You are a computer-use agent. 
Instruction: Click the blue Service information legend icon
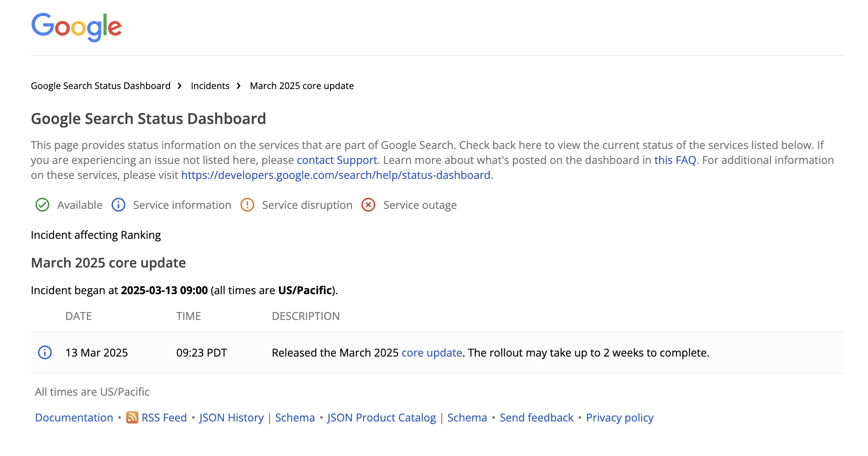[118, 205]
